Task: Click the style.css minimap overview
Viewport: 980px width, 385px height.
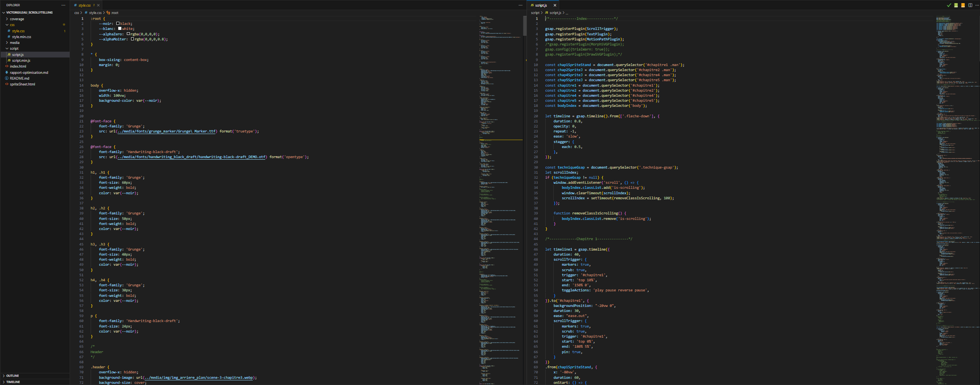Action: tap(500, 200)
